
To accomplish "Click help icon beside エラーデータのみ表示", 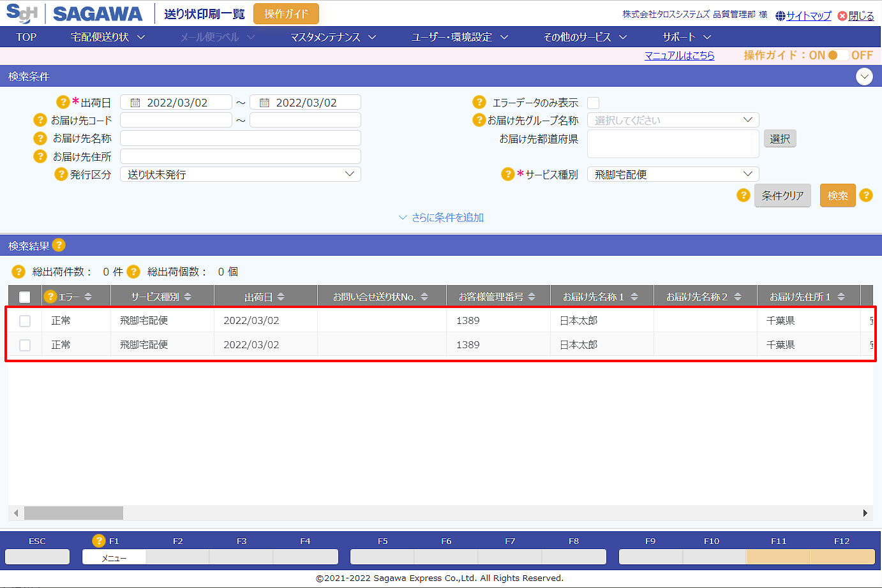I will [479, 102].
